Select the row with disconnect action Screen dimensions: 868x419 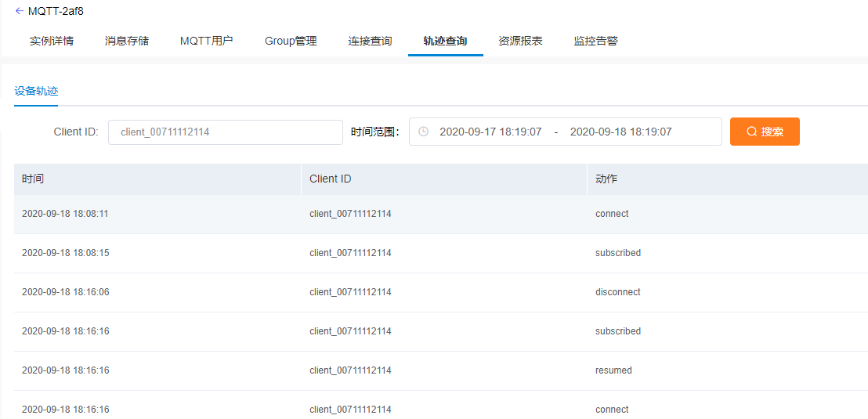tap(439, 292)
